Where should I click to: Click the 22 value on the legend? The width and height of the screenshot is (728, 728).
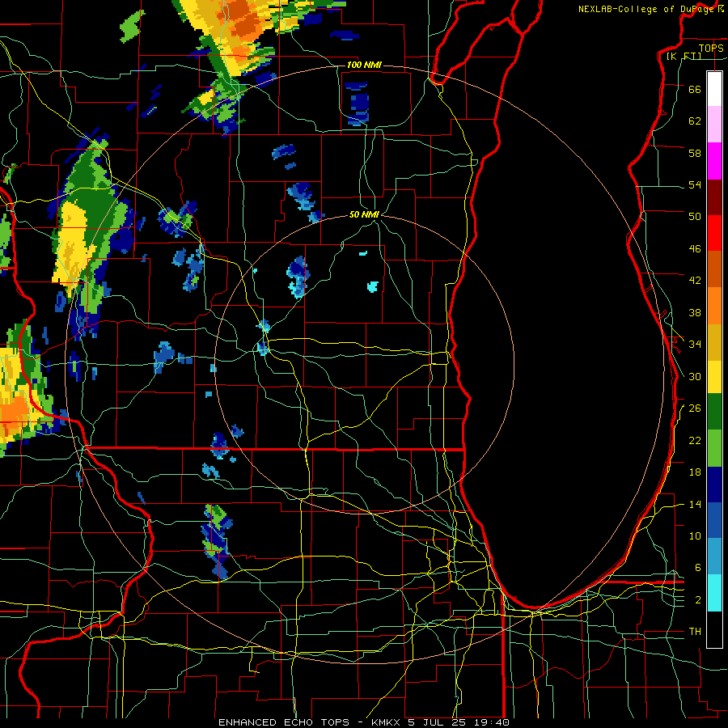click(695, 440)
